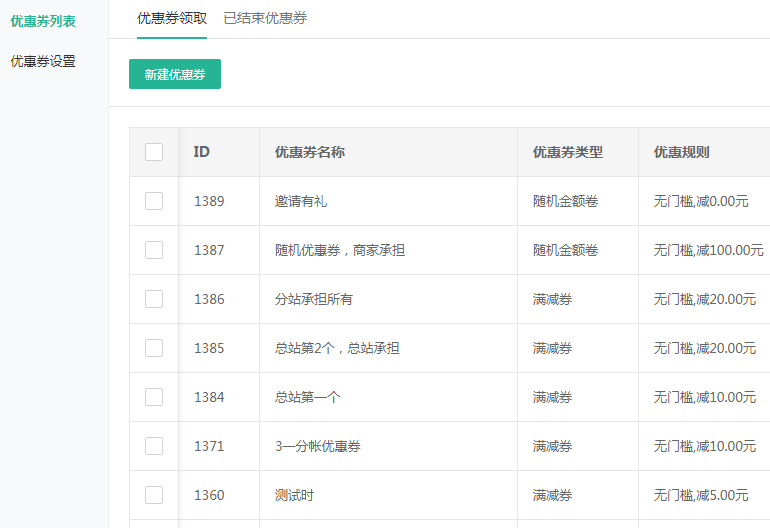Check the box for coupon 1389
This screenshot has width=770, height=528.
point(154,201)
